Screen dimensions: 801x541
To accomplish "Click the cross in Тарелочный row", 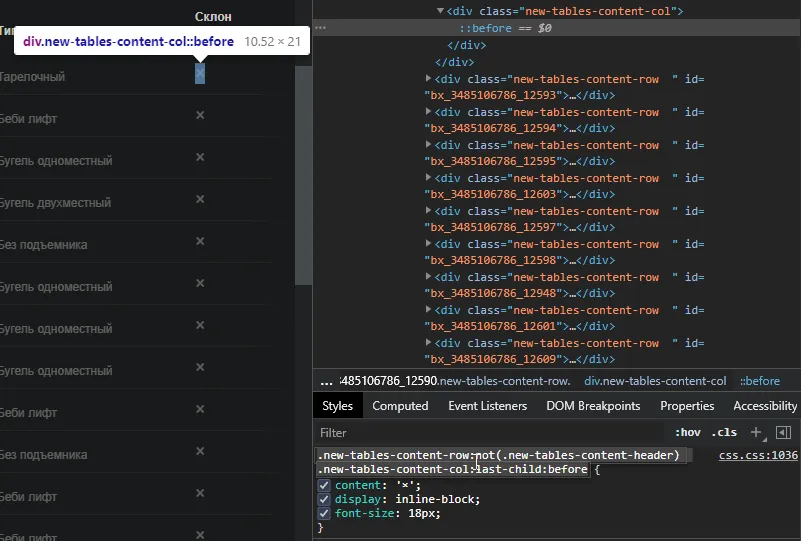I will point(200,74).
